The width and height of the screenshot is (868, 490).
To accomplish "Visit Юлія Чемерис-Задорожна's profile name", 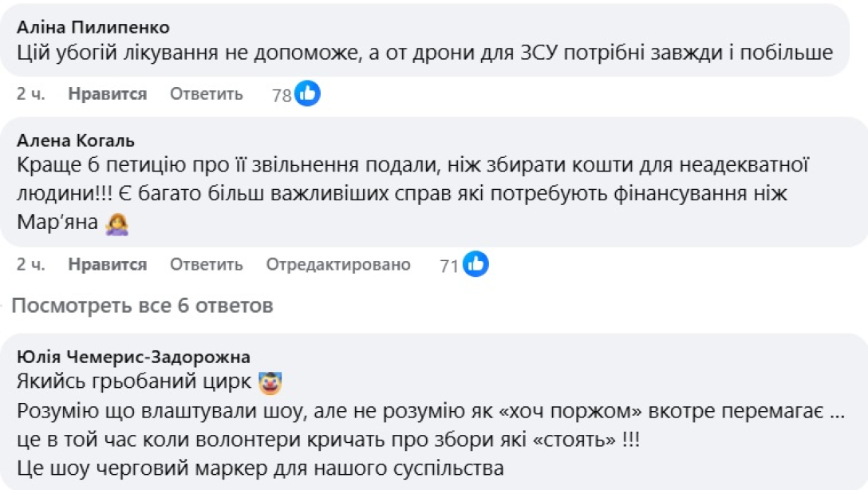I will (134, 357).
